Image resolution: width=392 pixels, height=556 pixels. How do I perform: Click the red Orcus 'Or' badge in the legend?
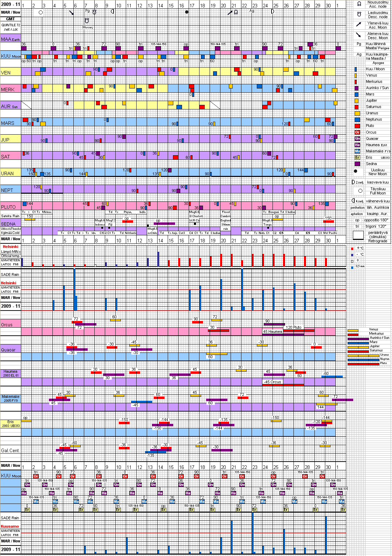(x=357, y=132)
